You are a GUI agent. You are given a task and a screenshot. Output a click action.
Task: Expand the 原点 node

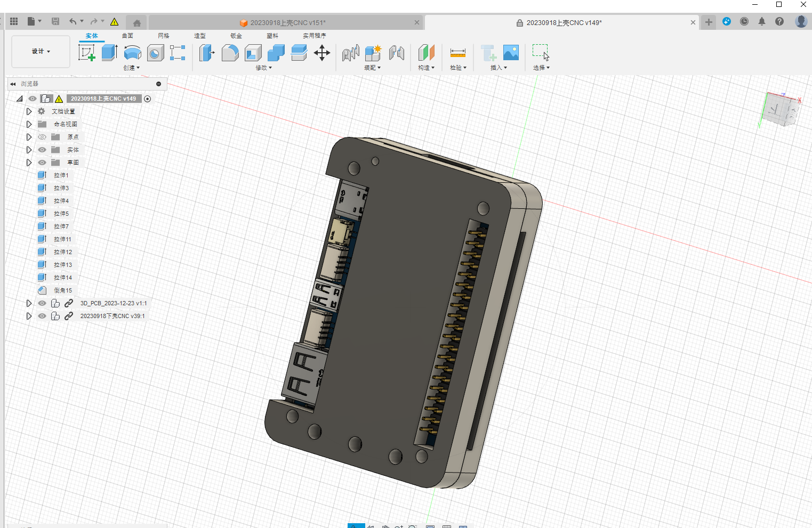(29, 137)
